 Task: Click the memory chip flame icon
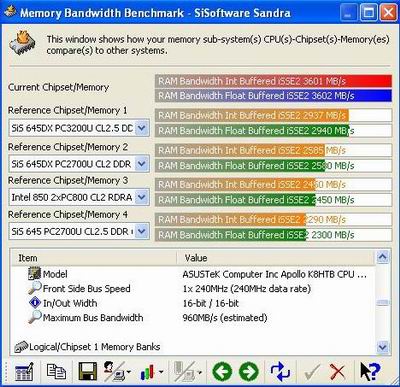(x=23, y=44)
